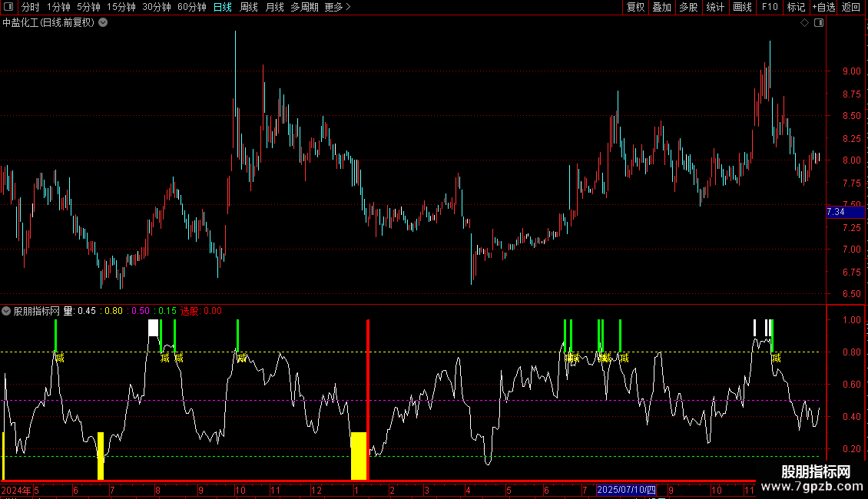Open the 统计 statistics tool
Image resolution: width=868 pixels, height=499 pixels.
(x=715, y=7)
